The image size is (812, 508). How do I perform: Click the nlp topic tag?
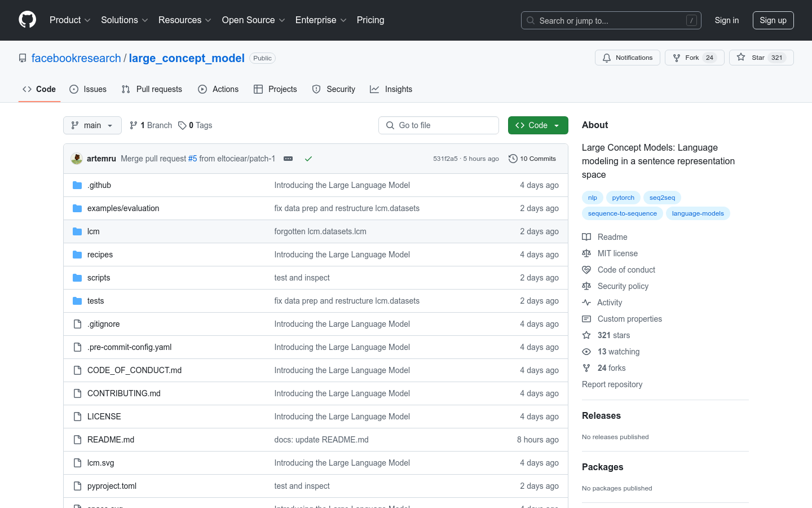pyautogui.click(x=593, y=198)
